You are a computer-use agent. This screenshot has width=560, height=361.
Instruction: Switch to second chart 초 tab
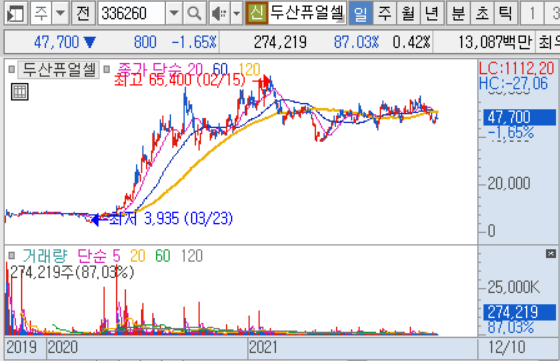point(482,13)
